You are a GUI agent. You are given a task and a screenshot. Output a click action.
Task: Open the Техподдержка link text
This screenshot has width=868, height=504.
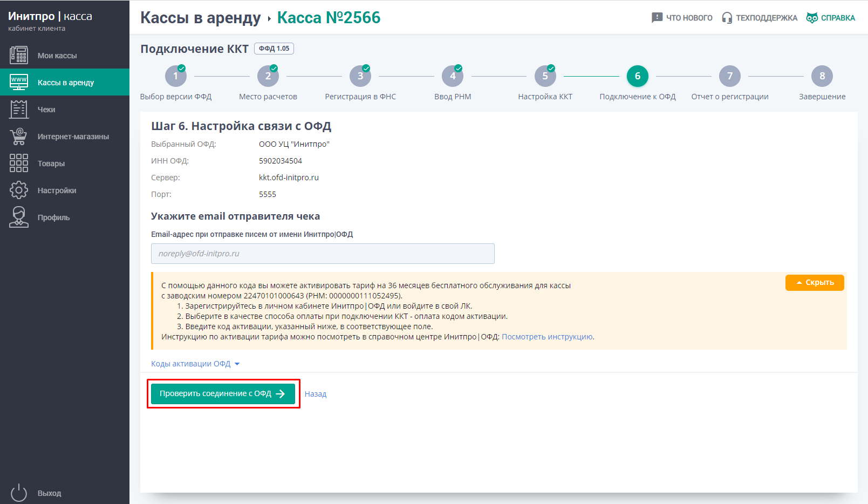[767, 18]
